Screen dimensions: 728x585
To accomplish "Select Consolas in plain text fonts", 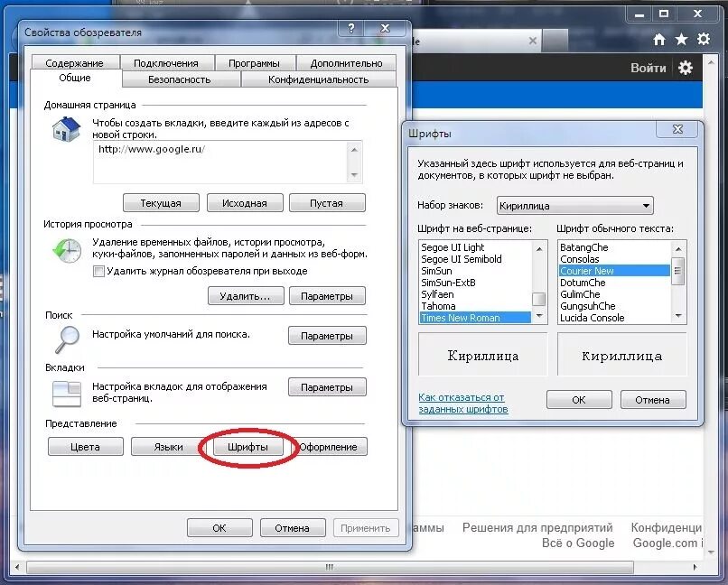I will [x=614, y=259].
